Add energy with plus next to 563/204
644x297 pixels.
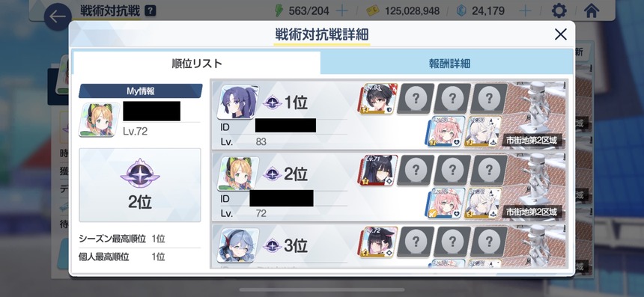point(341,10)
